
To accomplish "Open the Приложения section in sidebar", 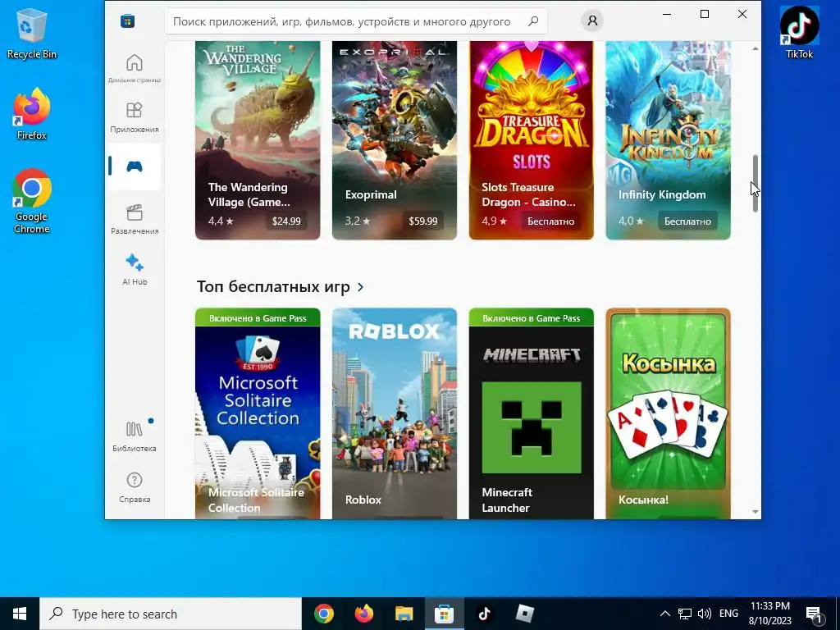I will pos(135,116).
